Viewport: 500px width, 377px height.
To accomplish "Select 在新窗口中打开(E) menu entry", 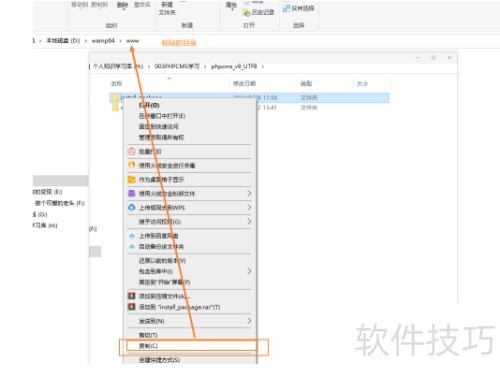I will [x=162, y=116].
